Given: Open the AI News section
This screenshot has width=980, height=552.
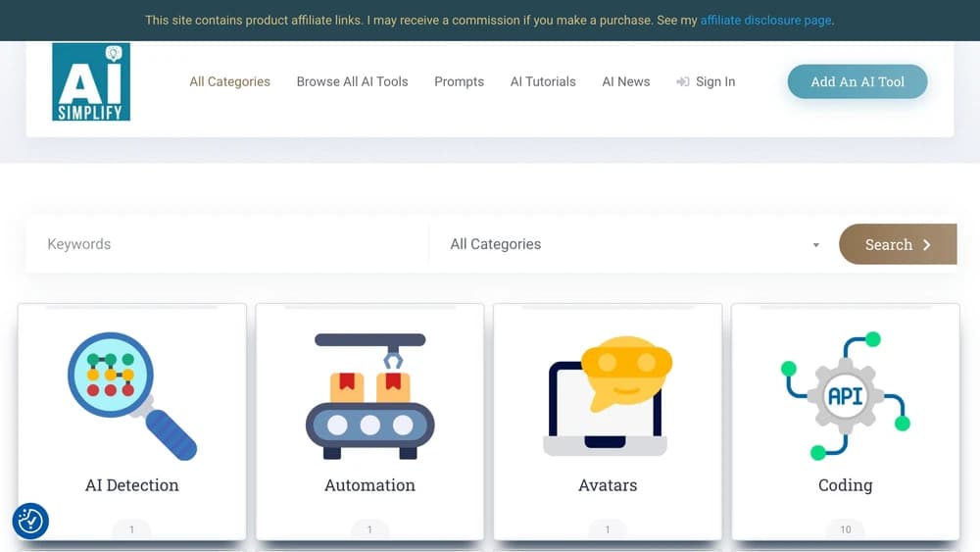Looking at the screenshot, I should click(x=626, y=82).
